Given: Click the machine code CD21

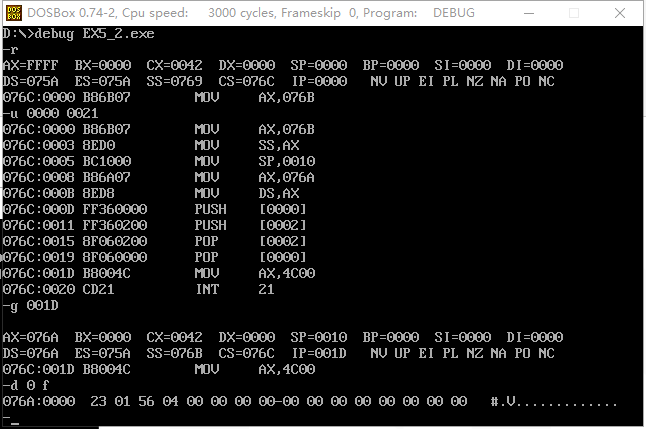Looking at the screenshot, I should [x=98, y=289].
